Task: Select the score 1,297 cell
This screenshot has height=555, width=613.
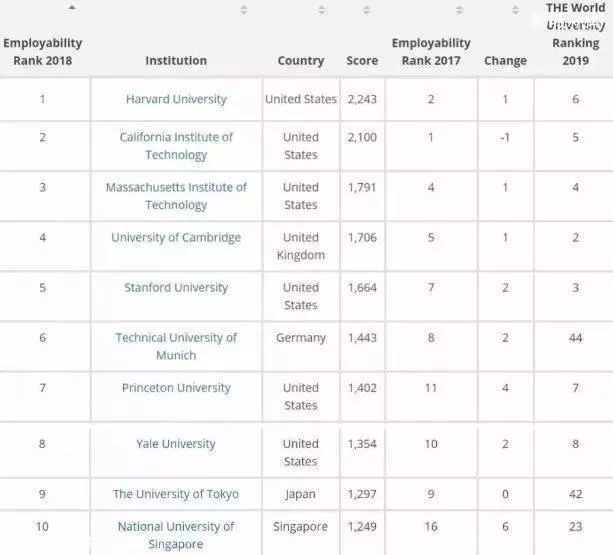Action: pyautogui.click(x=362, y=494)
